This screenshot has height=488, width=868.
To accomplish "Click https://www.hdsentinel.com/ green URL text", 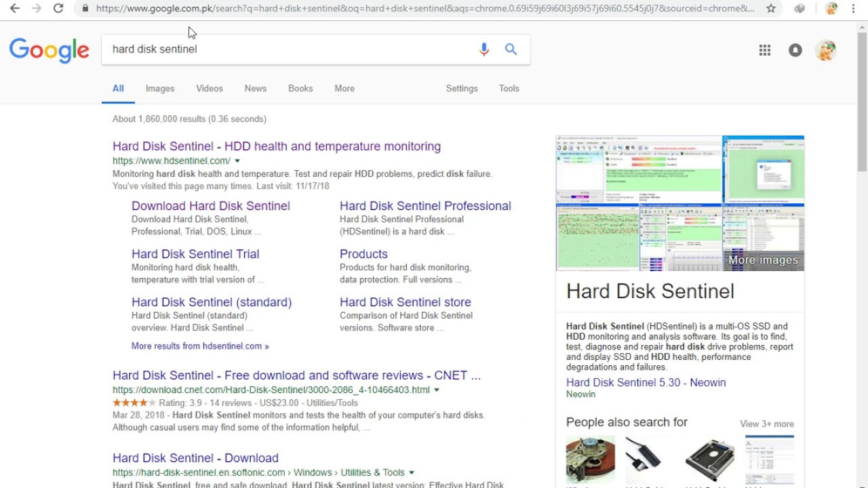I will (x=172, y=161).
